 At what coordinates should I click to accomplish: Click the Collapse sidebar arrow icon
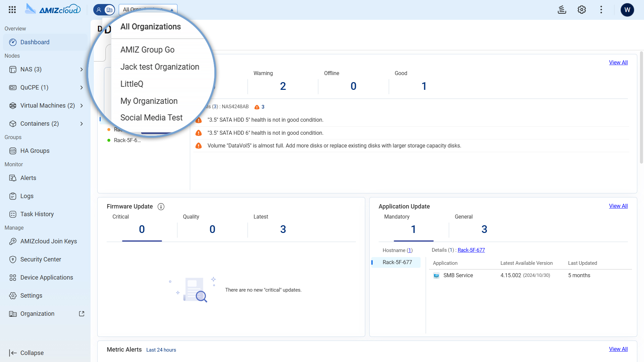(13, 353)
